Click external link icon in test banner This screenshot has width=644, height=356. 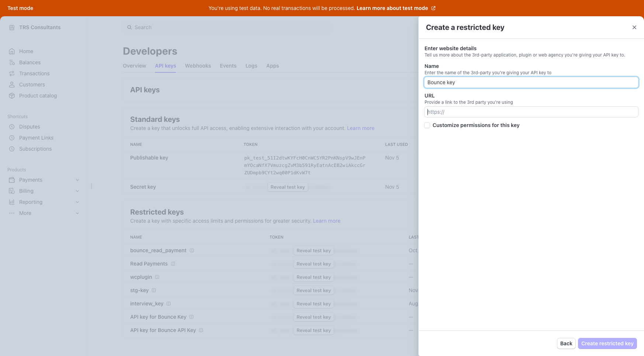coord(433,8)
